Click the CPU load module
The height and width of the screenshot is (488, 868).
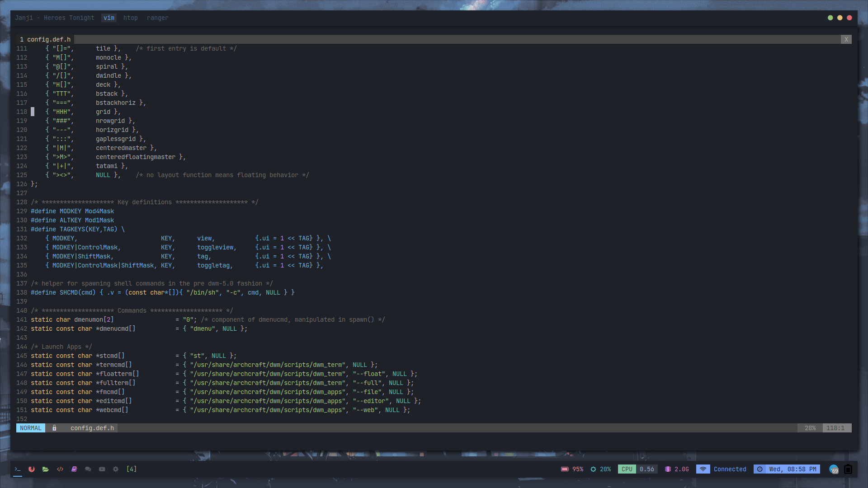pos(637,469)
